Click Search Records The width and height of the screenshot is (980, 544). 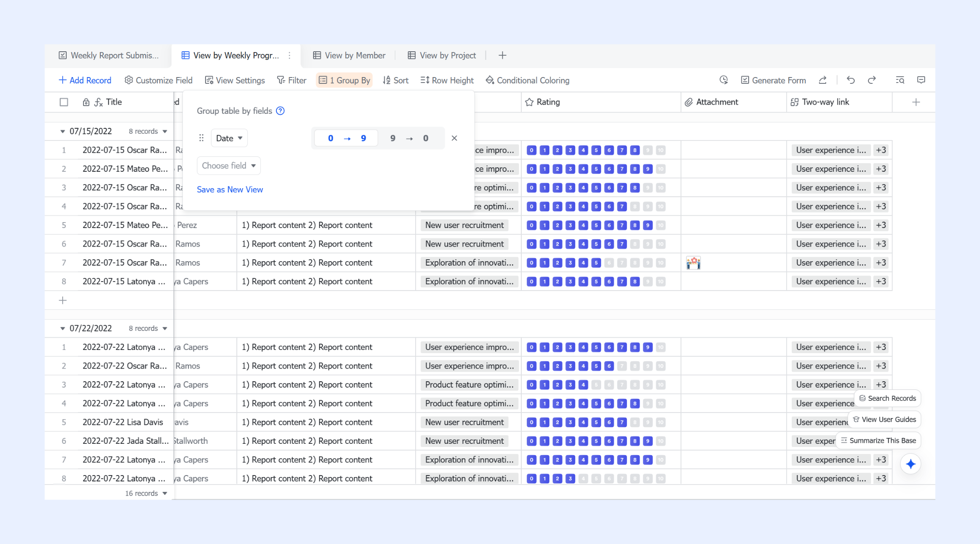[887, 398]
